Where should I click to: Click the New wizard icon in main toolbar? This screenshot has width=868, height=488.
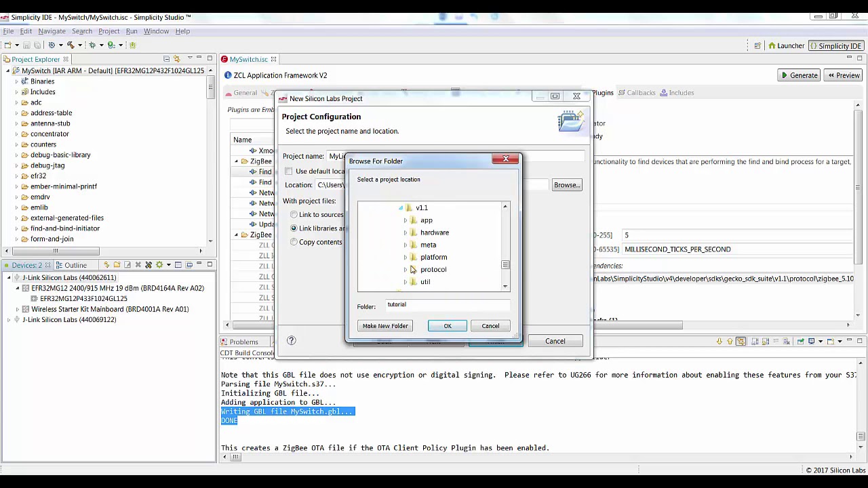(7, 45)
